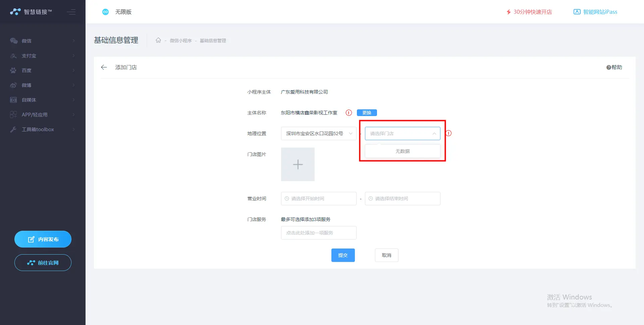Click the 智慧链接 logo icon

tap(15, 12)
